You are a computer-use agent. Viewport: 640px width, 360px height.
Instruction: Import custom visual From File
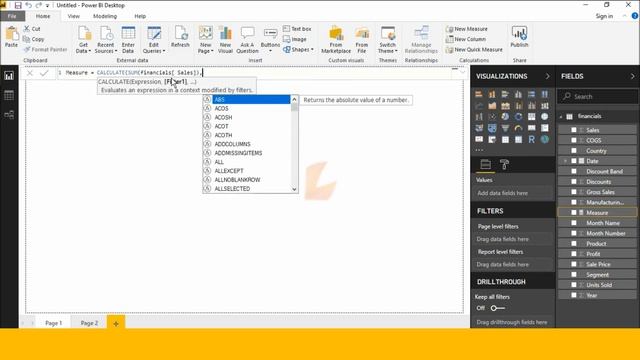[362, 40]
